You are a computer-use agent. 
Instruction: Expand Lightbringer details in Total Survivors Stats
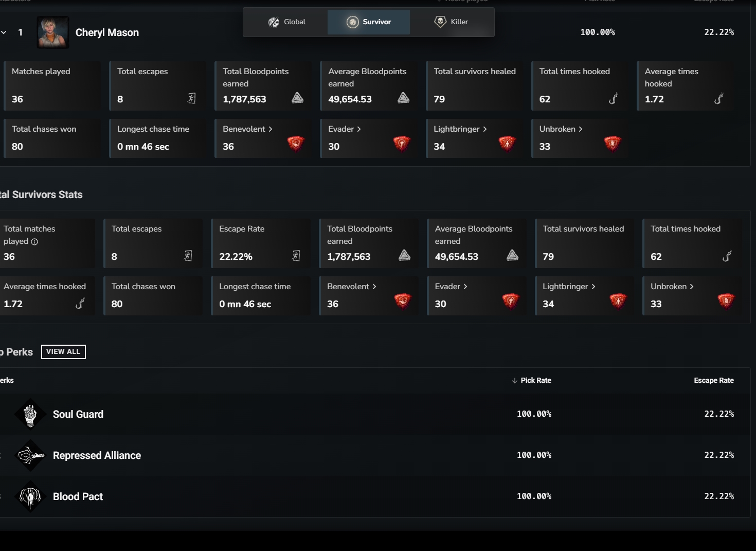569,287
